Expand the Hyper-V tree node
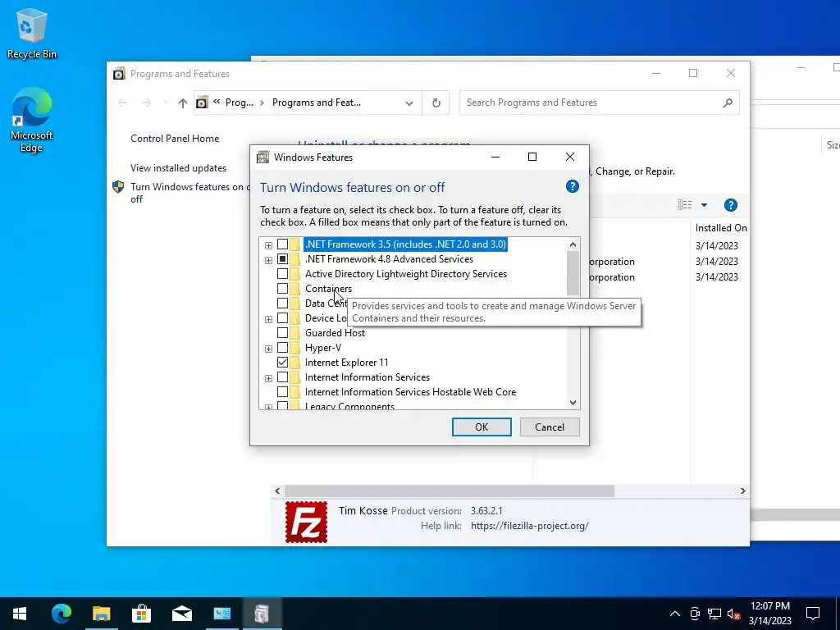840x630 pixels. 268,349
